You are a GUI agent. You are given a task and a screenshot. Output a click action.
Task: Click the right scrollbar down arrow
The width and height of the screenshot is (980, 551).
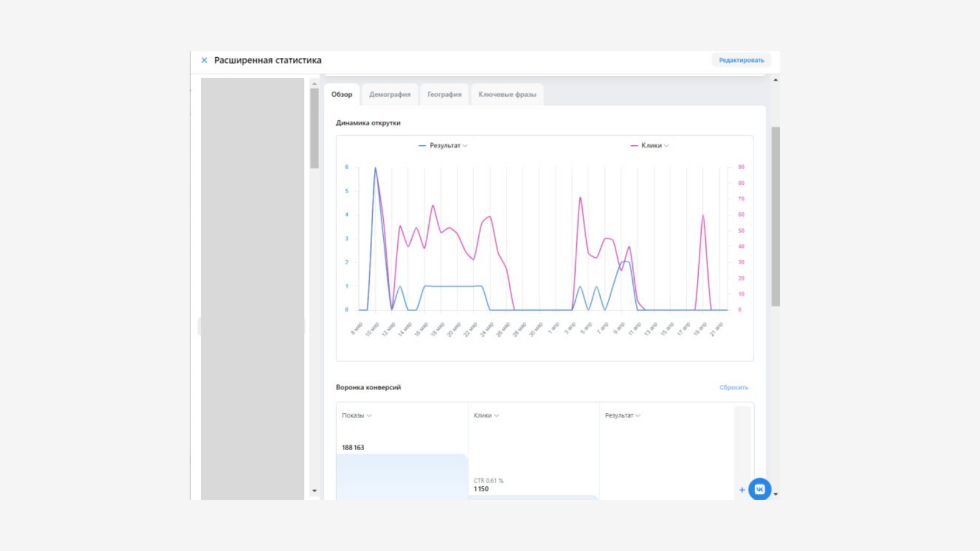coord(775,494)
